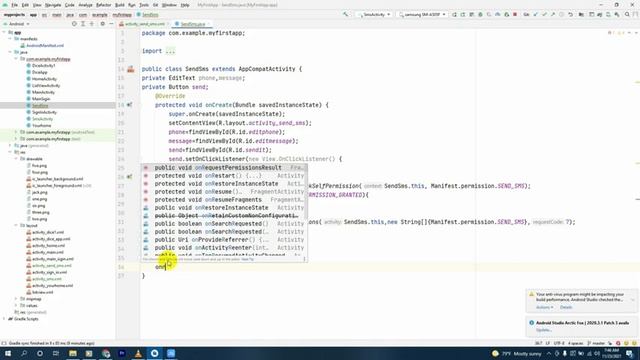Open File Explorer from the taskbar

point(73,353)
